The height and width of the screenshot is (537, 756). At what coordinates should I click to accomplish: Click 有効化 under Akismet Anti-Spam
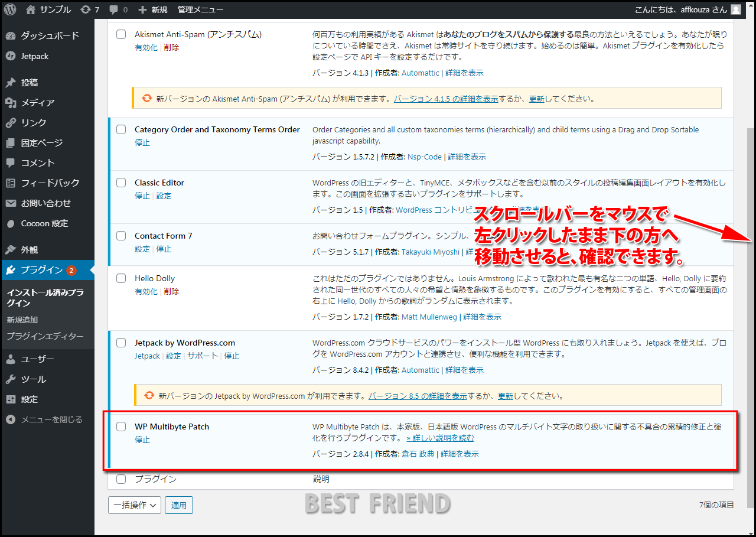(146, 47)
